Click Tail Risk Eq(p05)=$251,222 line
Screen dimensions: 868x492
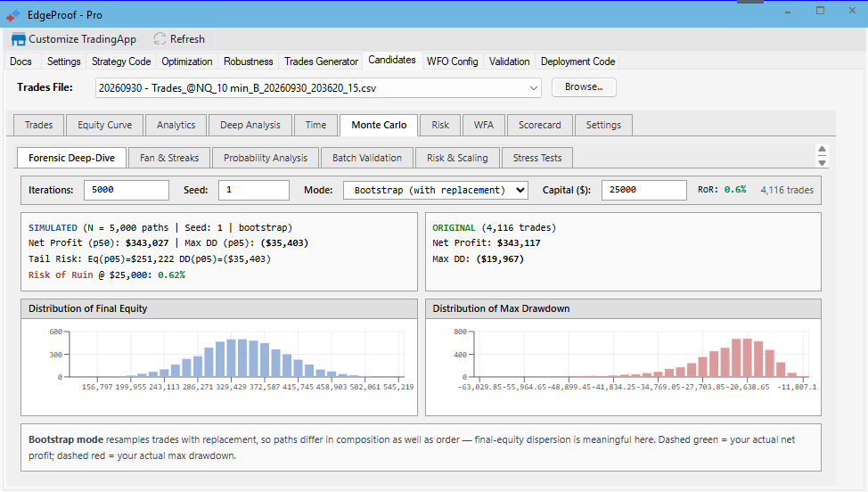click(150, 259)
